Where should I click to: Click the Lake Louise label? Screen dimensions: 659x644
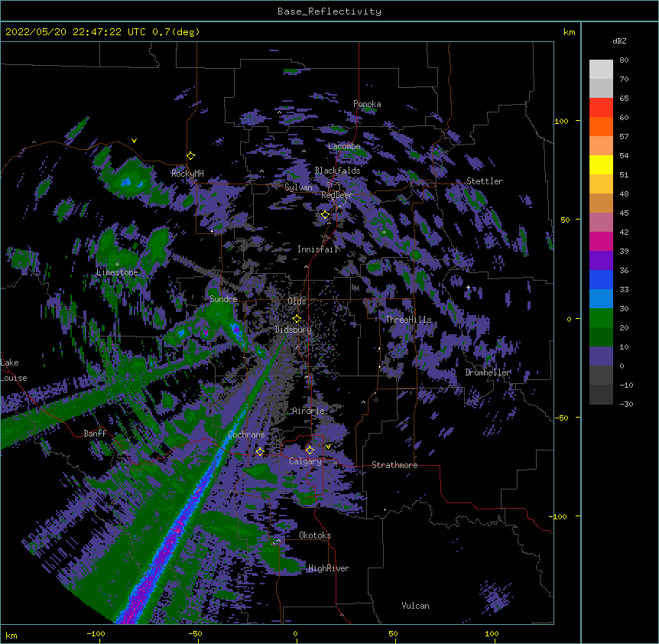[x=14, y=370]
